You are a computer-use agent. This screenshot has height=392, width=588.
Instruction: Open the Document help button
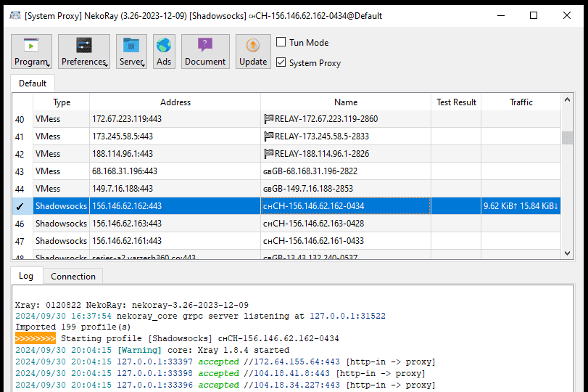[205, 52]
